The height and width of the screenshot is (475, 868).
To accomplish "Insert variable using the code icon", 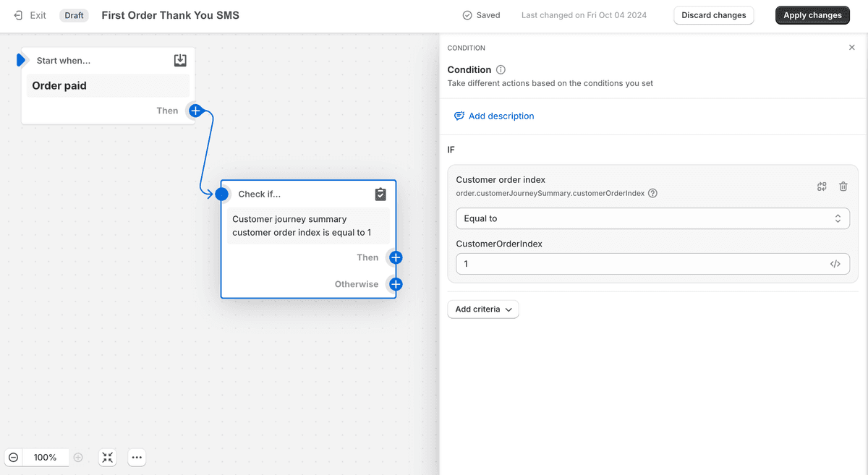I will (x=835, y=264).
